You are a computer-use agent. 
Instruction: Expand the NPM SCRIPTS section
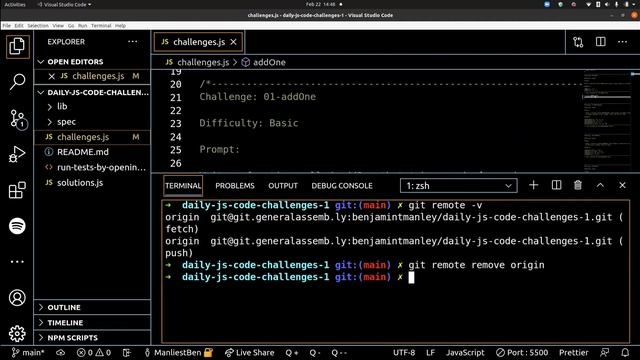(92, 338)
